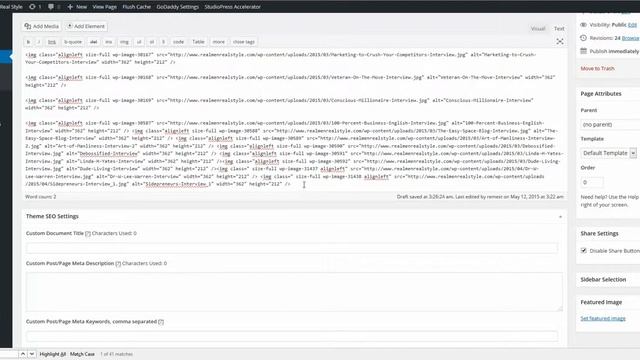
Task: Click the more quicktag button
Action: point(218,42)
